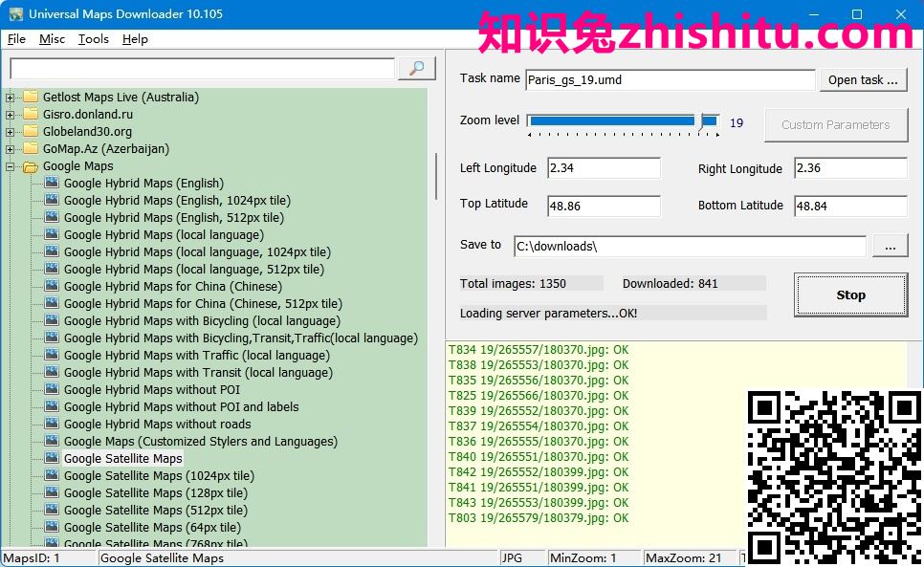Click the Top Latitude field
Viewport: 924px width, 567px height.
click(x=604, y=207)
